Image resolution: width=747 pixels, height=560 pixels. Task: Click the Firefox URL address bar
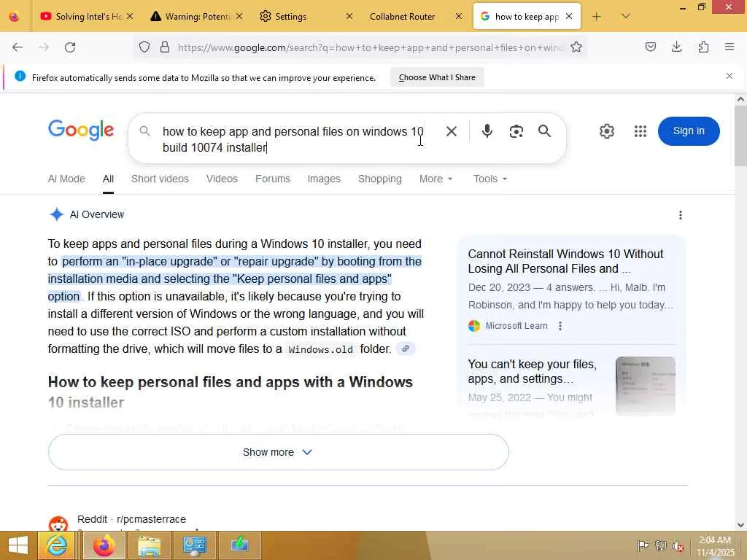(371, 47)
